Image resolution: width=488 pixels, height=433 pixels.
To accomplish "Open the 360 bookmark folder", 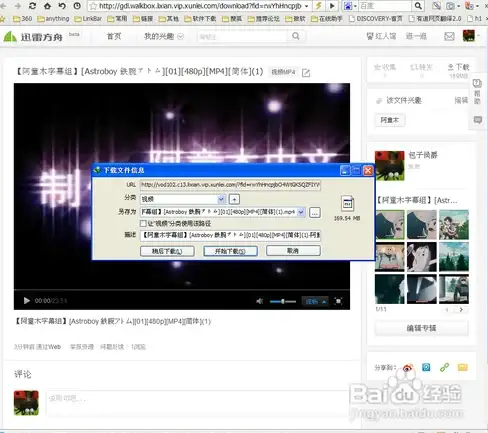I will click(x=22, y=19).
